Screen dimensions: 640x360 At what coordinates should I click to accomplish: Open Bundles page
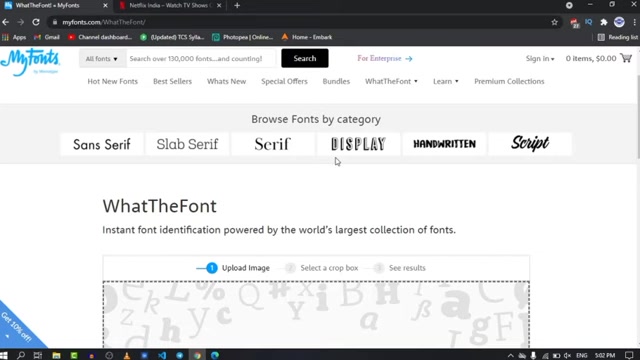(x=336, y=81)
